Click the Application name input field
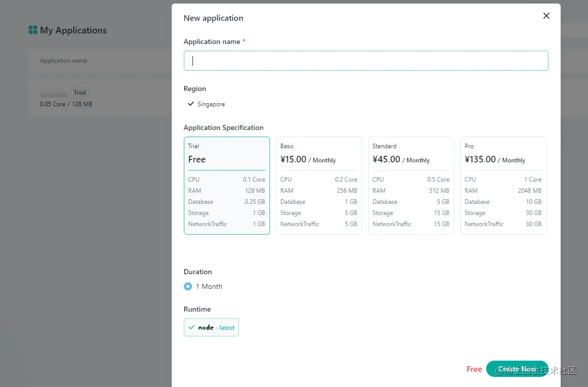The image size is (588, 387). point(366,61)
